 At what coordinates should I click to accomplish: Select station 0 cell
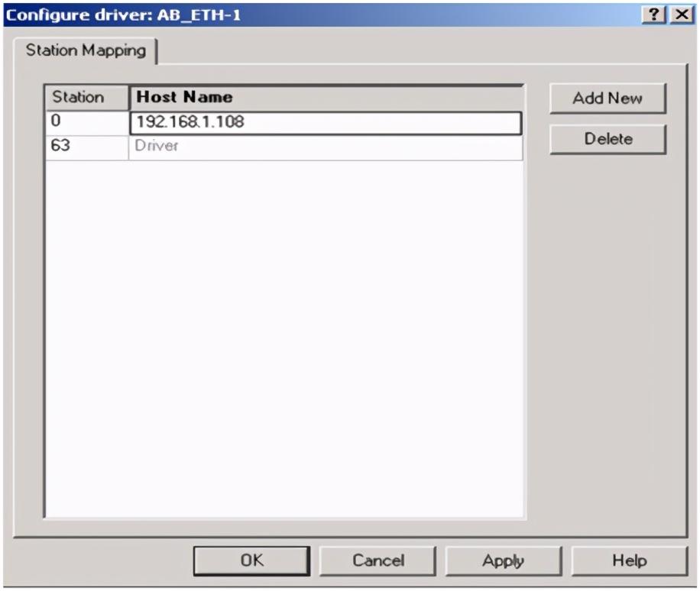pyautogui.click(x=87, y=122)
